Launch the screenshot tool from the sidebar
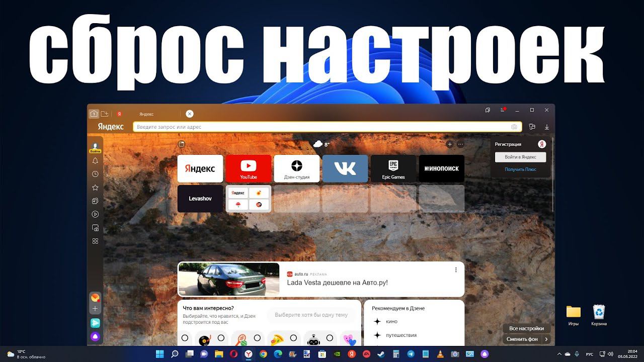 (x=95, y=228)
